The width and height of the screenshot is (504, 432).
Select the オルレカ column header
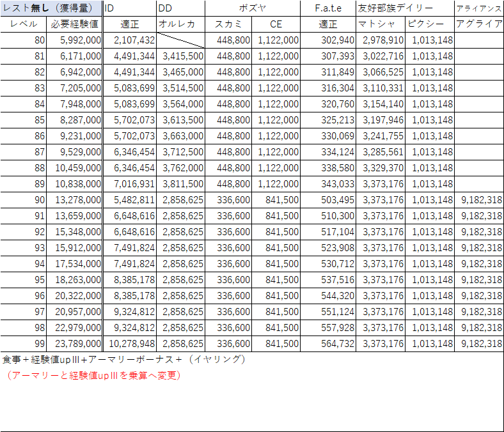(180, 24)
